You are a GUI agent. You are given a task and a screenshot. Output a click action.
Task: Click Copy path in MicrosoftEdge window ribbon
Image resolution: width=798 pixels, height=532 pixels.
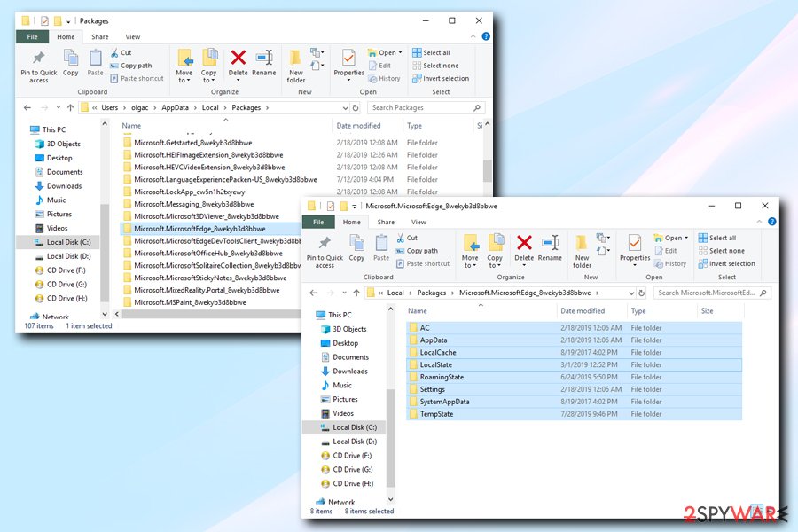click(x=417, y=251)
